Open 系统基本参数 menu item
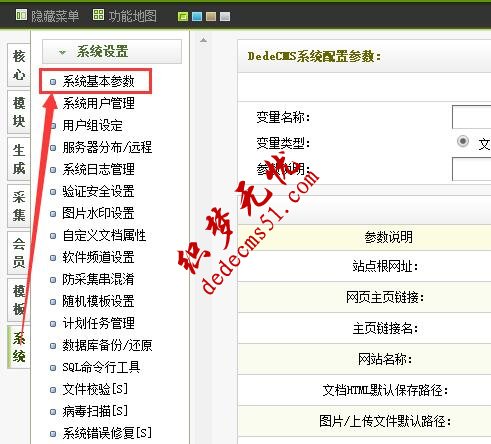Viewport: 491px width, 444px height. click(x=98, y=81)
